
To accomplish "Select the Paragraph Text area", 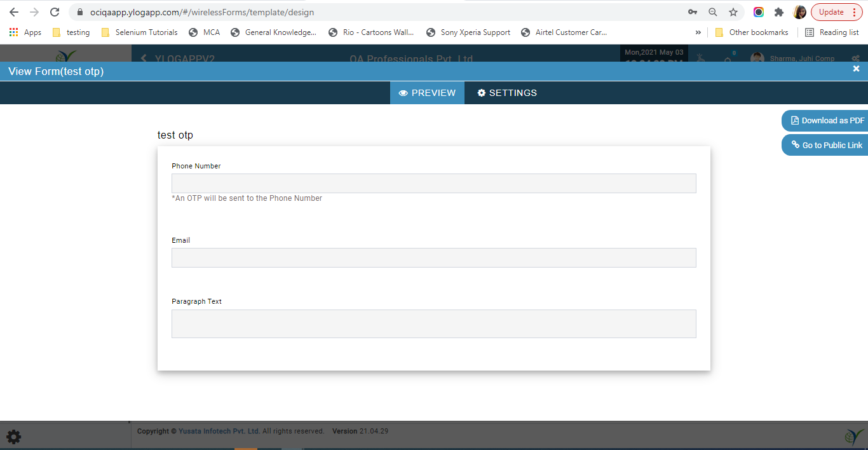I will pyautogui.click(x=434, y=324).
